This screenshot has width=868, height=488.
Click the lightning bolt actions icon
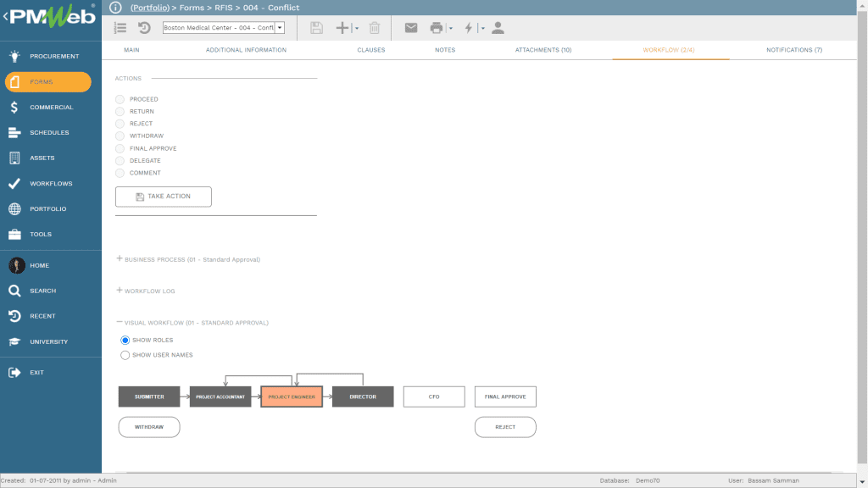pos(469,28)
